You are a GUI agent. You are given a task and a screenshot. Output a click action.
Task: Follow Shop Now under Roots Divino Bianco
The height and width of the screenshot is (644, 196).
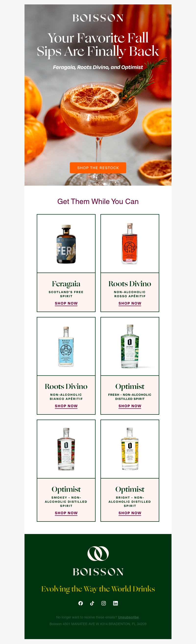(x=66, y=406)
